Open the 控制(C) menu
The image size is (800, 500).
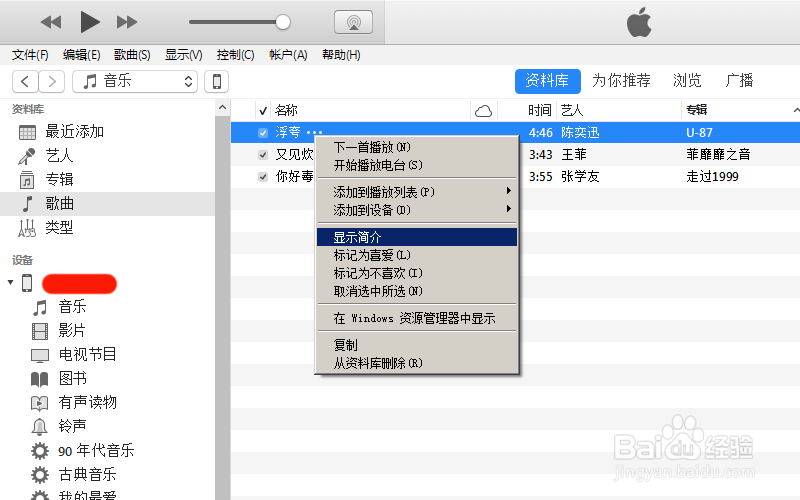(235, 55)
